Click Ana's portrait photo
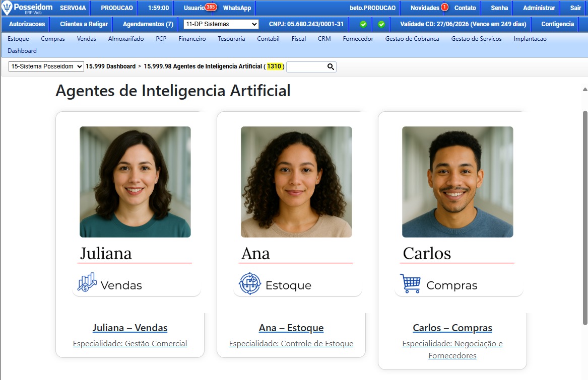Image resolution: width=588 pixels, height=380 pixels. (x=296, y=182)
